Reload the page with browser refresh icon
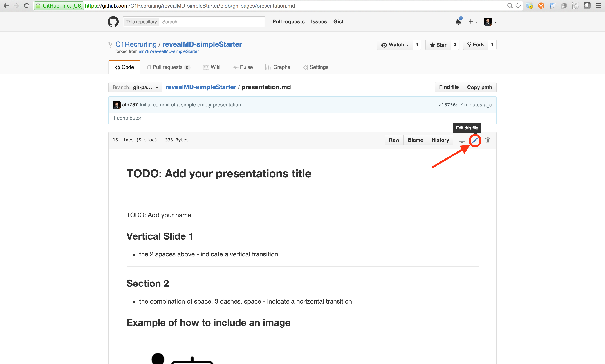This screenshot has width=605, height=364. [26, 6]
